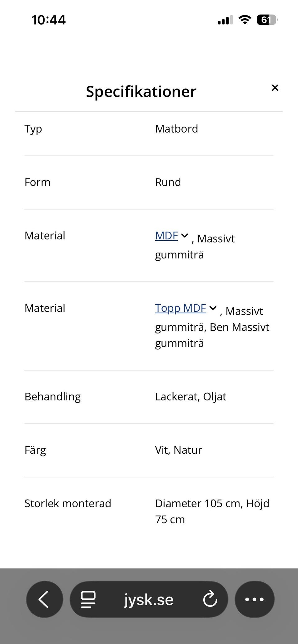Image resolution: width=298 pixels, height=644 pixels.
Task: Tap the 10:44 clock in status bar
Action: click(x=48, y=20)
